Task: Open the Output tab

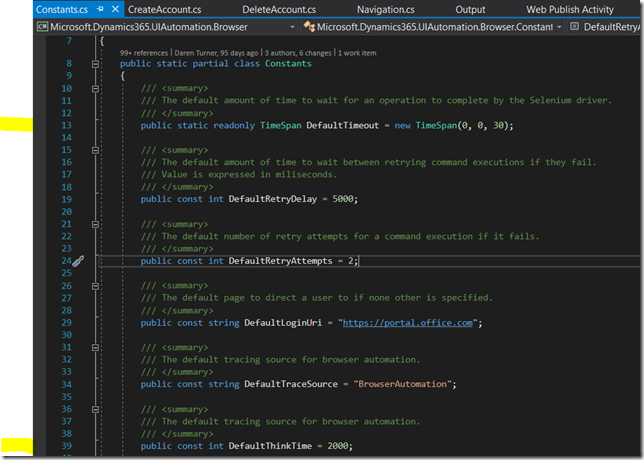Action: [x=470, y=9]
